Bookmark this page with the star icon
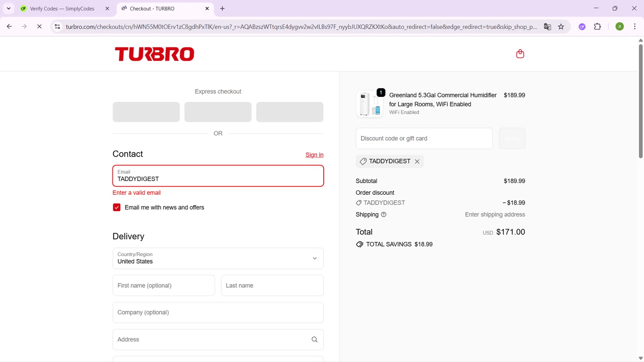Viewport: 644px width, 362px height. pyautogui.click(x=561, y=27)
